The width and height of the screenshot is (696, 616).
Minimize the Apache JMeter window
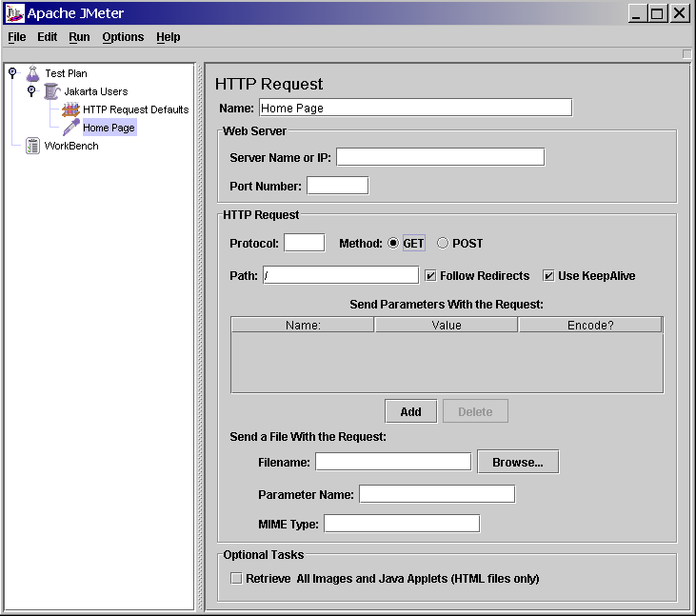pyautogui.click(x=637, y=13)
